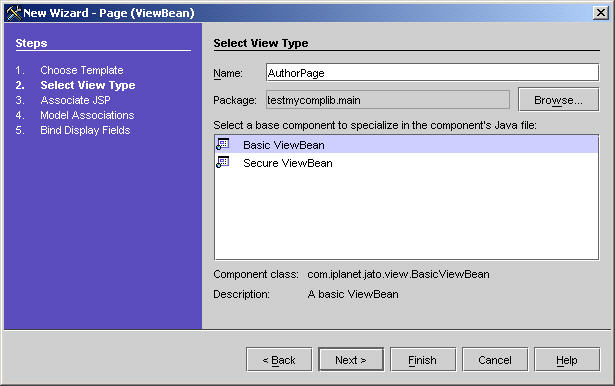
Task: Open the wizard Help
Action: point(567,359)
